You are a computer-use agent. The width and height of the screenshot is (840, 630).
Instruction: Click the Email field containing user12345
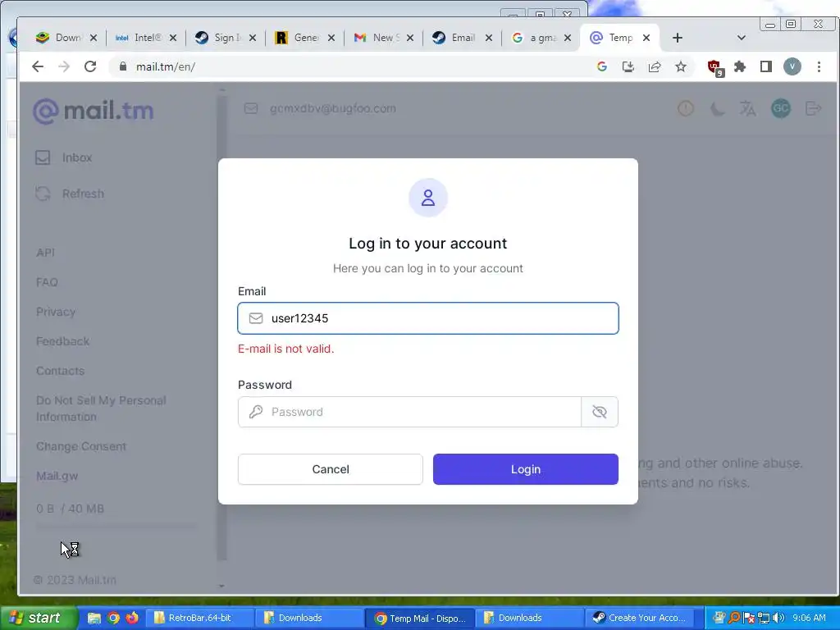tap(428, 318)
